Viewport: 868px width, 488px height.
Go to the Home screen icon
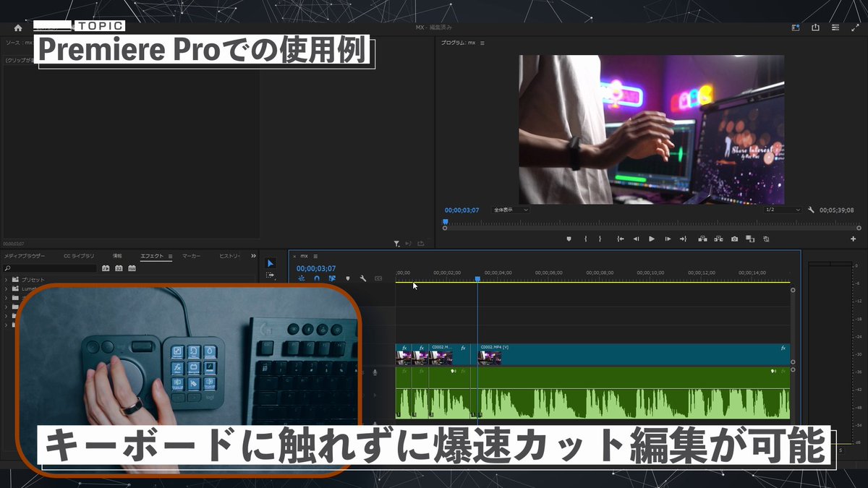click(x=18, y=27)
